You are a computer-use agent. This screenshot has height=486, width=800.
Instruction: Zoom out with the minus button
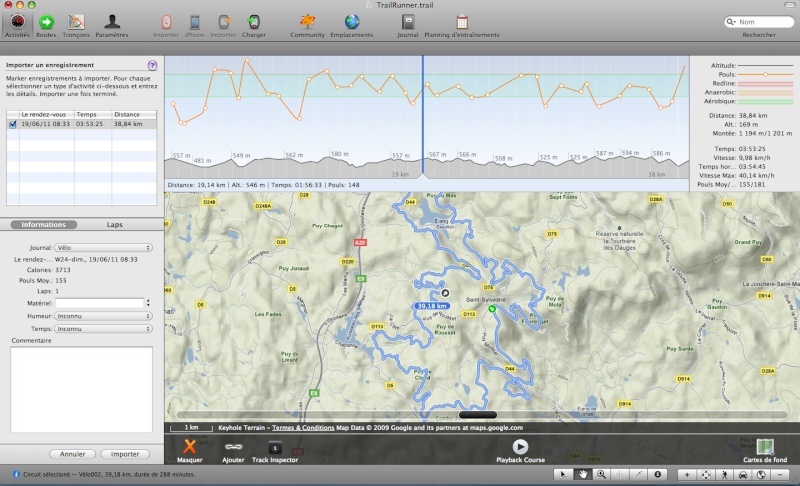[780, 474]
